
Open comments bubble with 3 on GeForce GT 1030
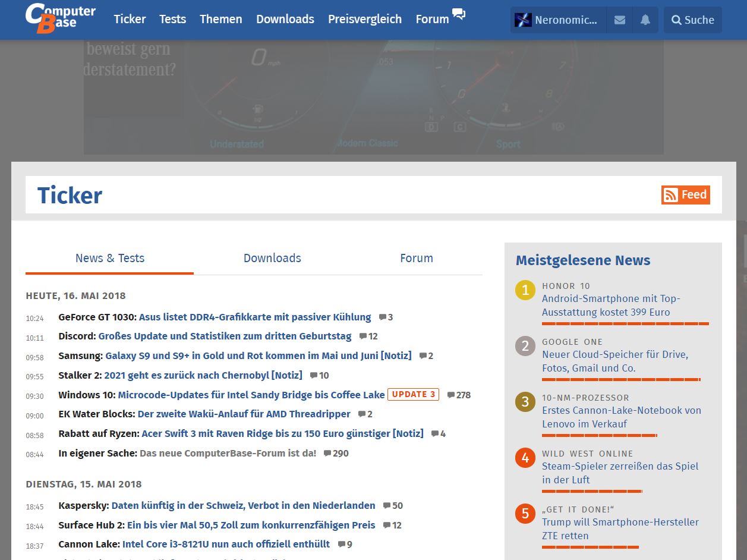pos(386,317)
